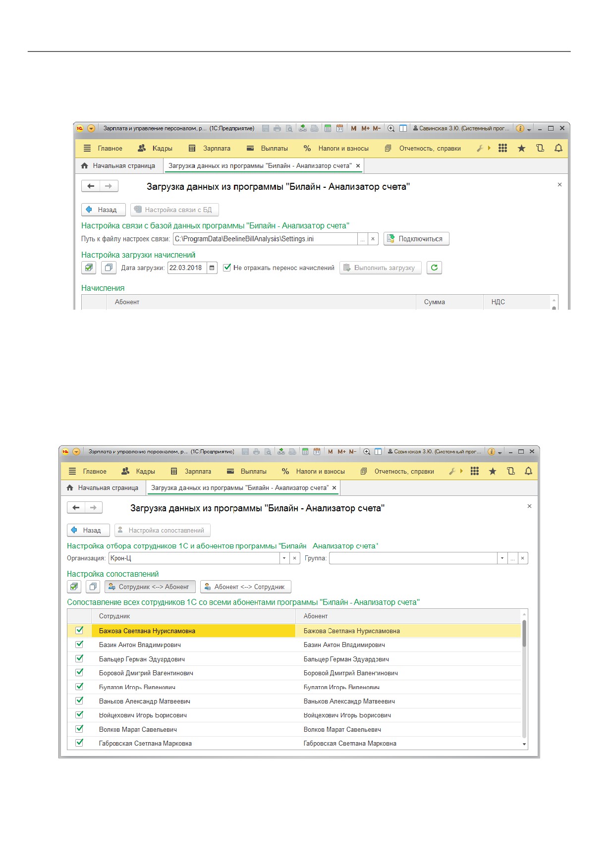Click Настройка связи с БД button
Viewport: 614px width, 868px height.
[x=174, y=210]
